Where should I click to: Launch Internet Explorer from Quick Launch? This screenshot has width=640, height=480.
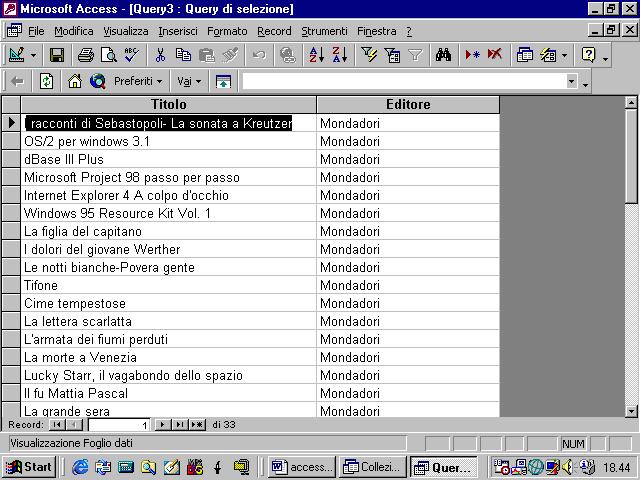pyautogui.click(x=80, y=467)
